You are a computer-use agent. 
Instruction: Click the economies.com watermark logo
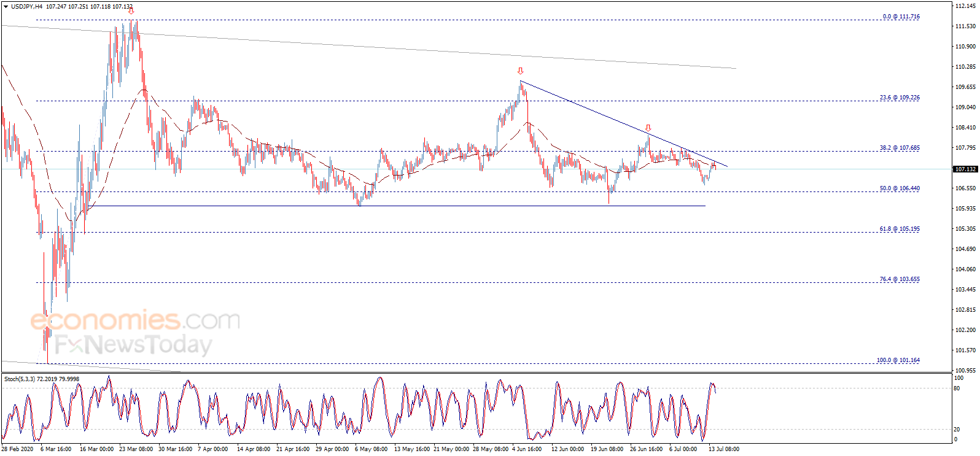[x=135, y=320]
